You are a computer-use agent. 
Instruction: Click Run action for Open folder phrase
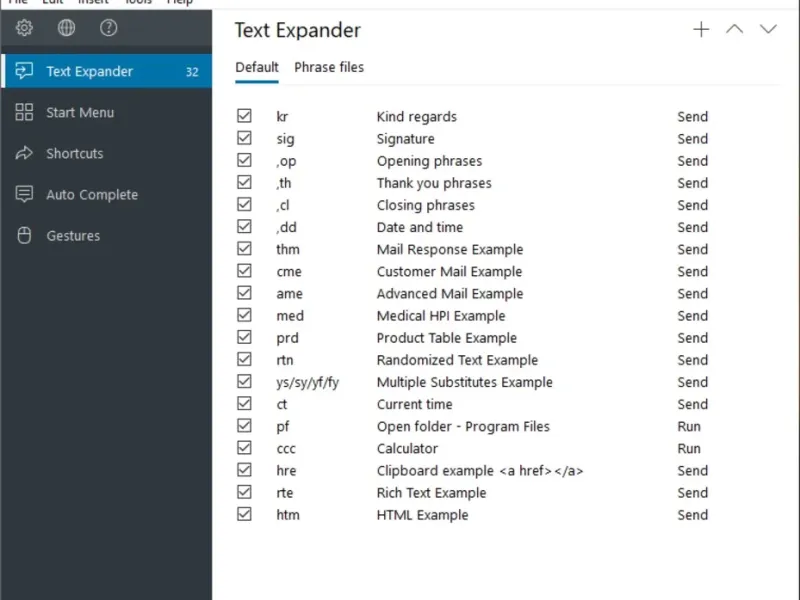pos(689,427)
